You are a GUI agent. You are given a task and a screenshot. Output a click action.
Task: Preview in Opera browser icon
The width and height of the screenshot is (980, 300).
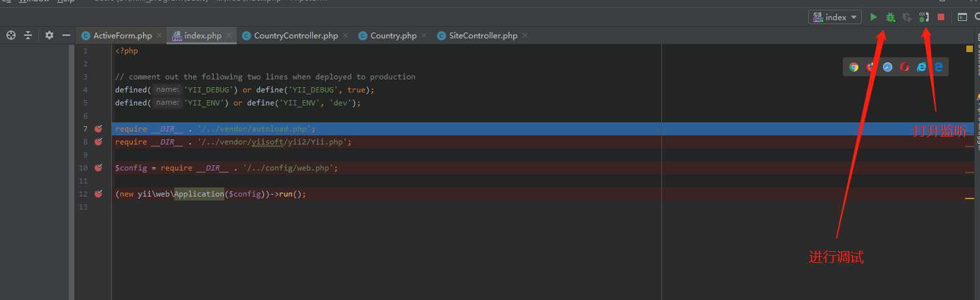click(905, 66)
